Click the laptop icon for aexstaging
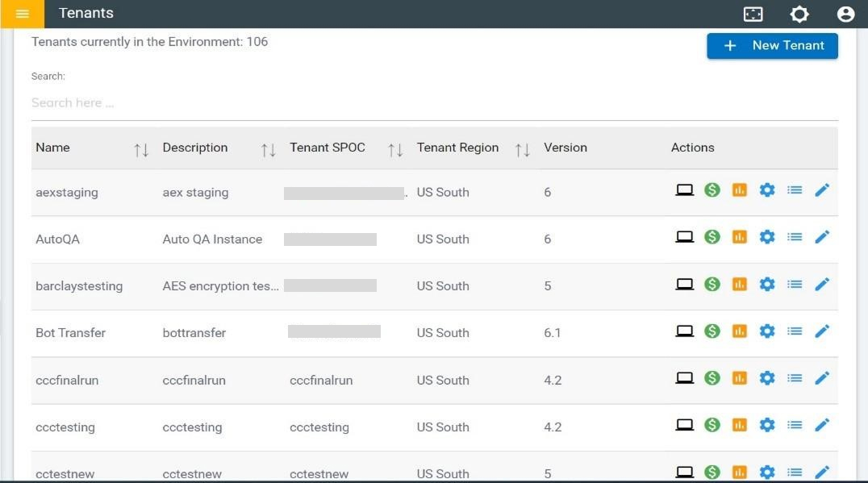 (x=684, y=190)
